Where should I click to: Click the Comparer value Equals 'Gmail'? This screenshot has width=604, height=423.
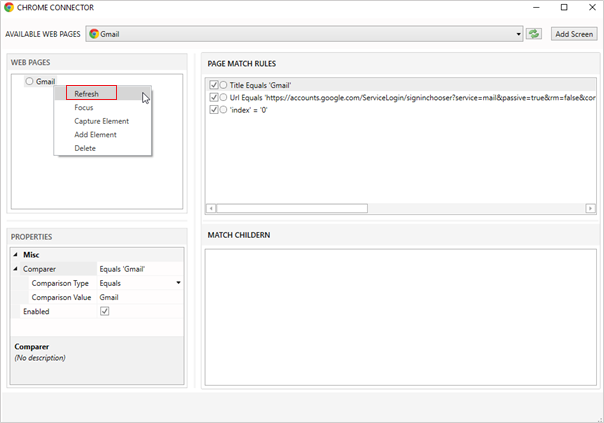[122, 269]
